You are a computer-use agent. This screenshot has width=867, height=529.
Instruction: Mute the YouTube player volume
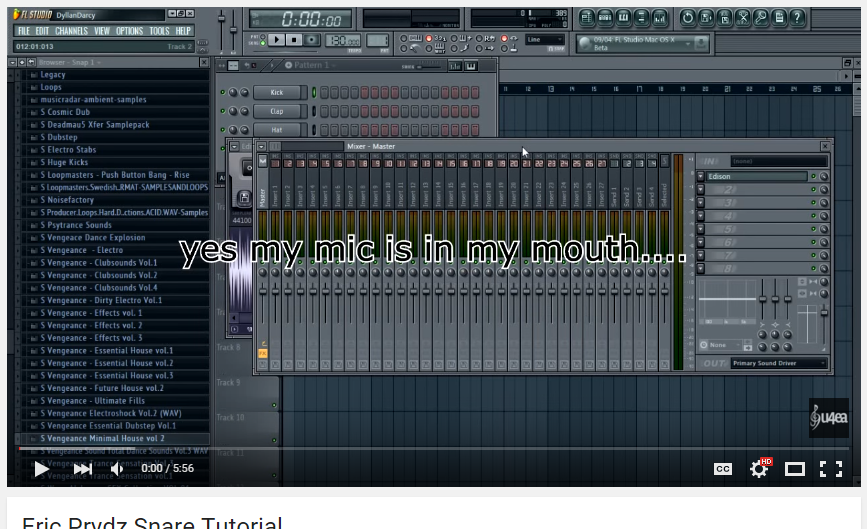117,469
